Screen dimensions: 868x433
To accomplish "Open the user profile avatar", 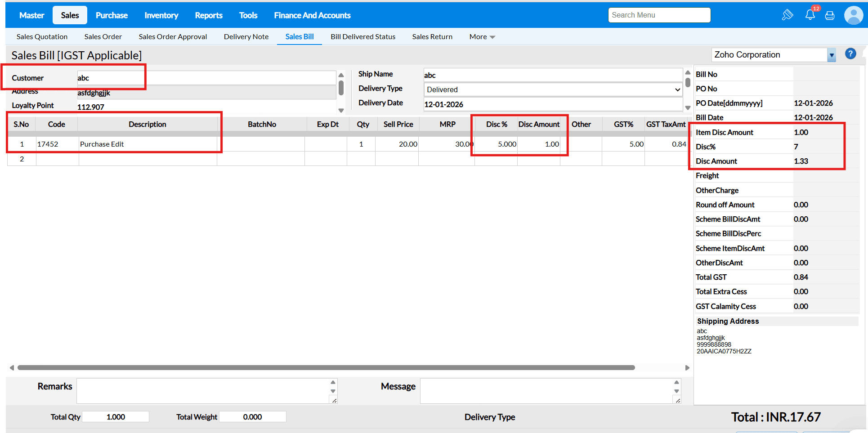I will coord(853,15).
